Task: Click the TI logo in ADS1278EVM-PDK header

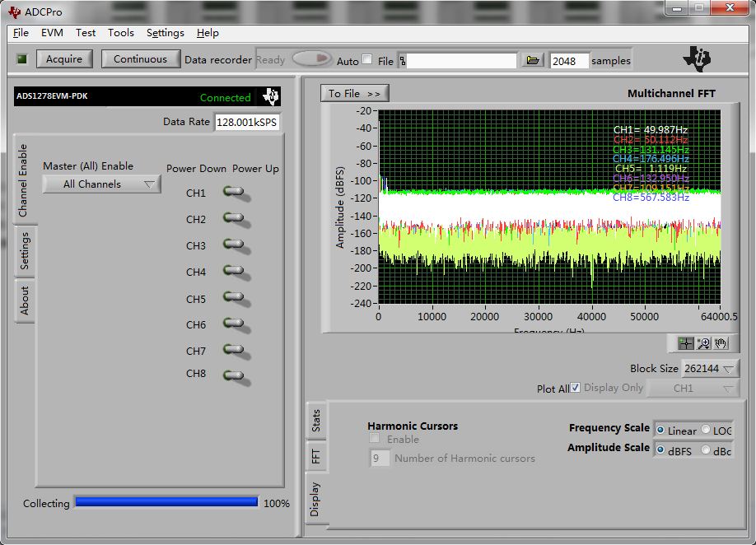Action: point(271,96)
